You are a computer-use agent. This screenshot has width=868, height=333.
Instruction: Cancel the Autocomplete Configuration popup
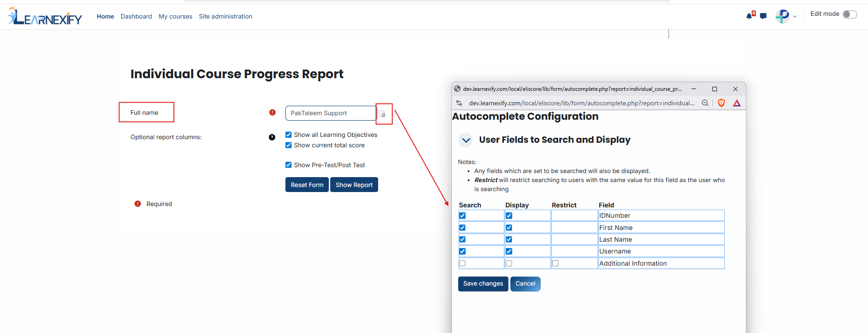pos(525,284)
